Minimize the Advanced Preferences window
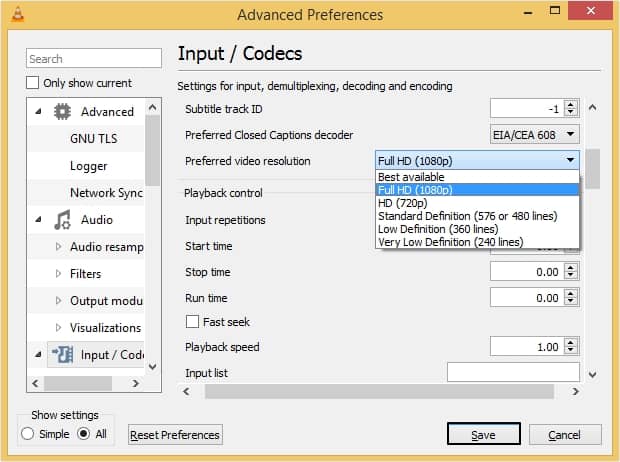 coord(528,13)
